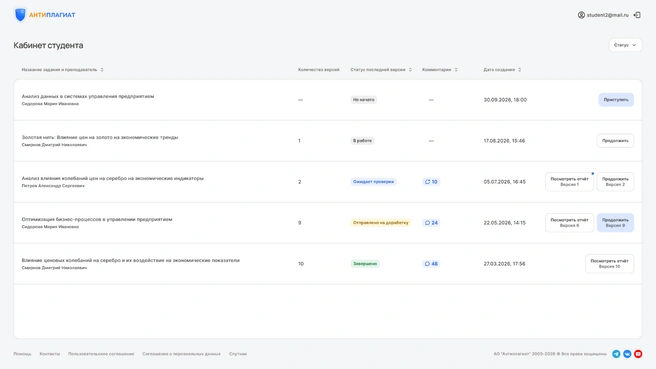Viewport: 656px width, 369px height.
Task: Select task Анализ влияния колебаний цен на серебро
Action: 113,178
